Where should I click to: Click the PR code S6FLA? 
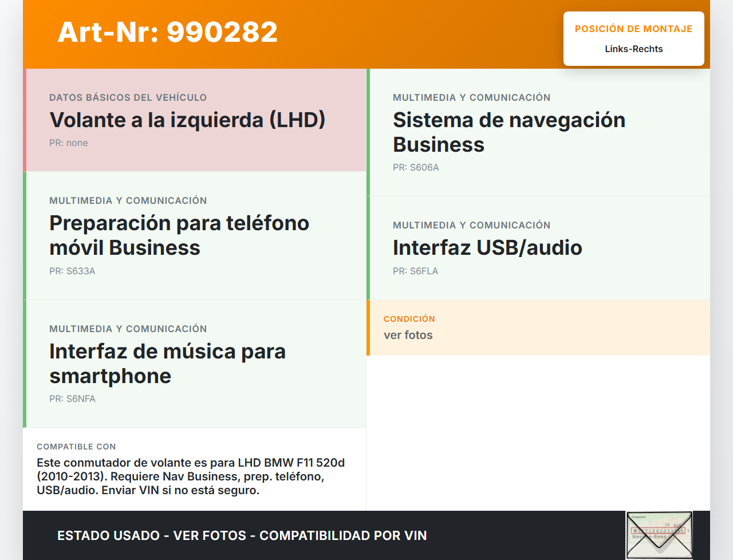pyautogui.click(x=415, y=271)
